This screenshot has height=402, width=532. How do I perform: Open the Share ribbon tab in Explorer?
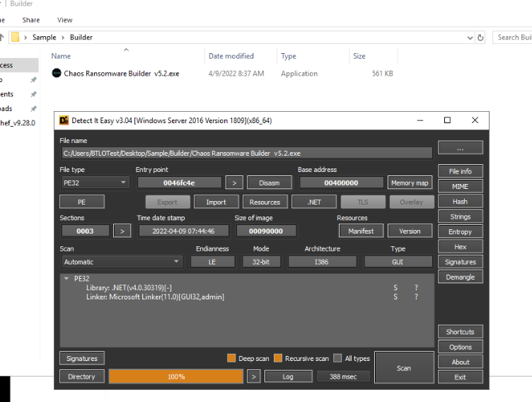point(31,20)
